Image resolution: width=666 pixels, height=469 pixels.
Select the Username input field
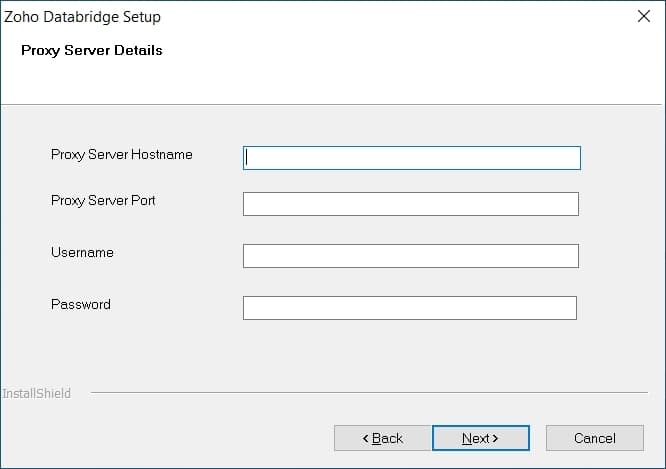click(x=411, y=256)
